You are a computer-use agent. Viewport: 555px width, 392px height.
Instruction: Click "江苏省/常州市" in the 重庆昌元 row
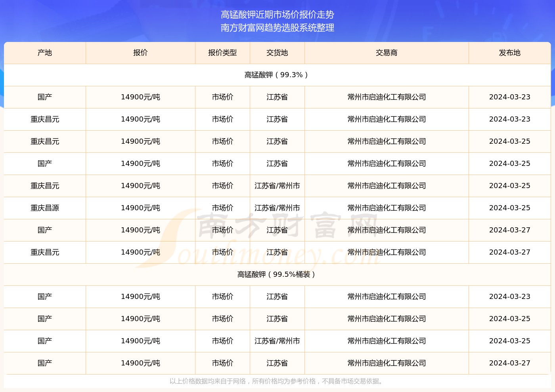[277, 186]
